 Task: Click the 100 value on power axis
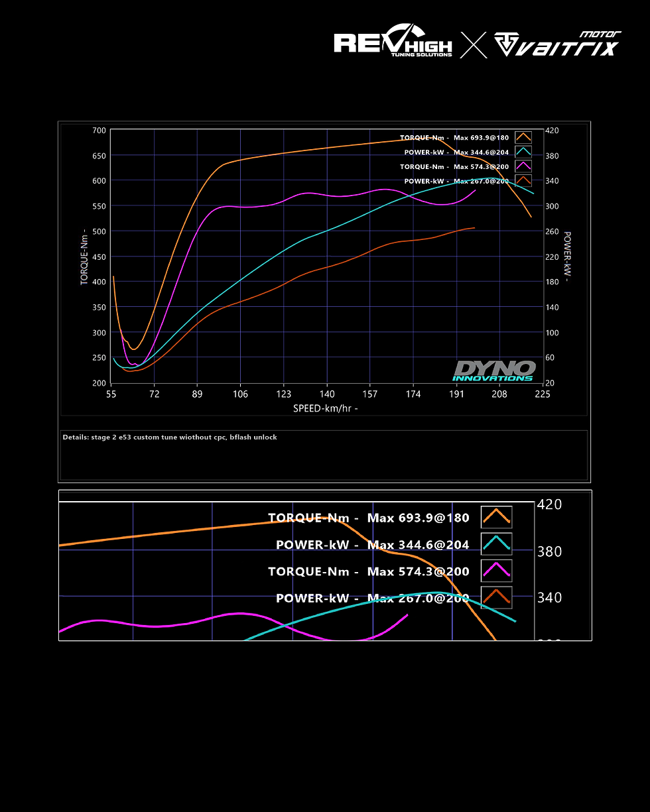(x=552, y=333)
